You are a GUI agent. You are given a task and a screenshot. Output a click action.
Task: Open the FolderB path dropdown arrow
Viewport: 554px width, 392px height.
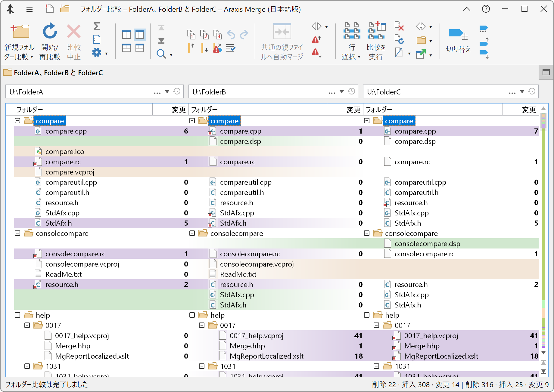(x=342, y=92)
